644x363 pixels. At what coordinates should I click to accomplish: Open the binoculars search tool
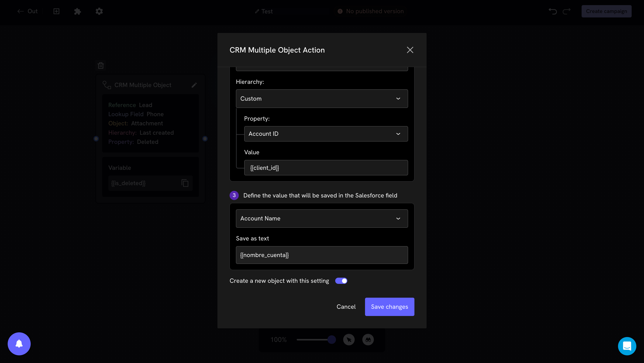point(368,340)
